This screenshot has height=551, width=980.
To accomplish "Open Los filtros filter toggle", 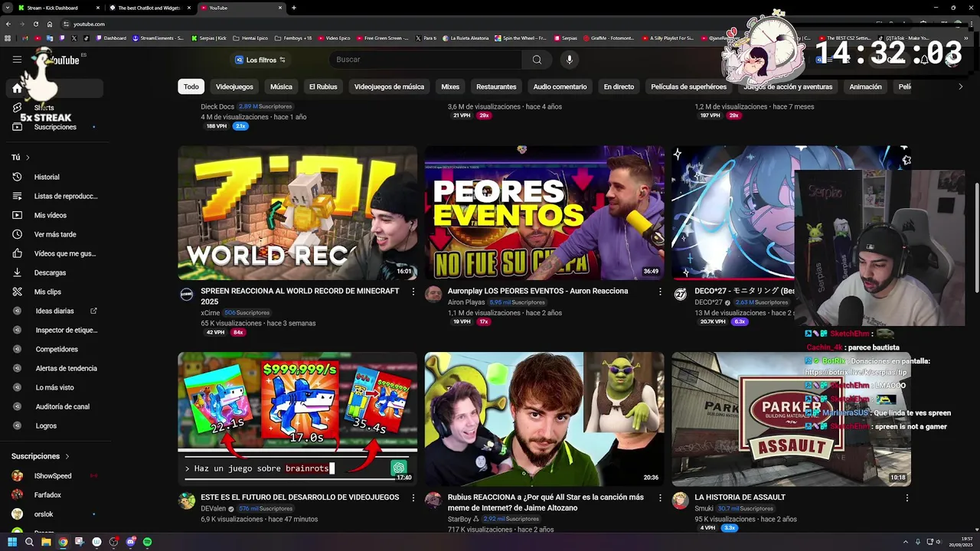I will 260,60.
